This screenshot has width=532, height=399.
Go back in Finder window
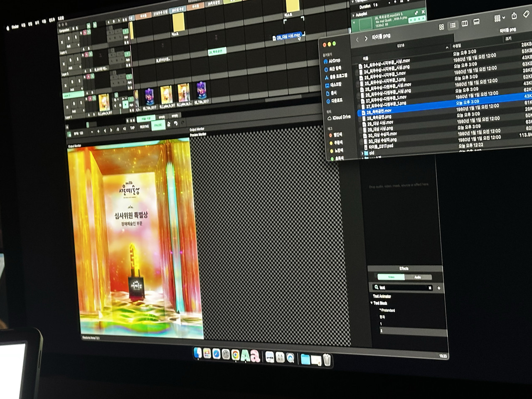[x=357, y=40]
